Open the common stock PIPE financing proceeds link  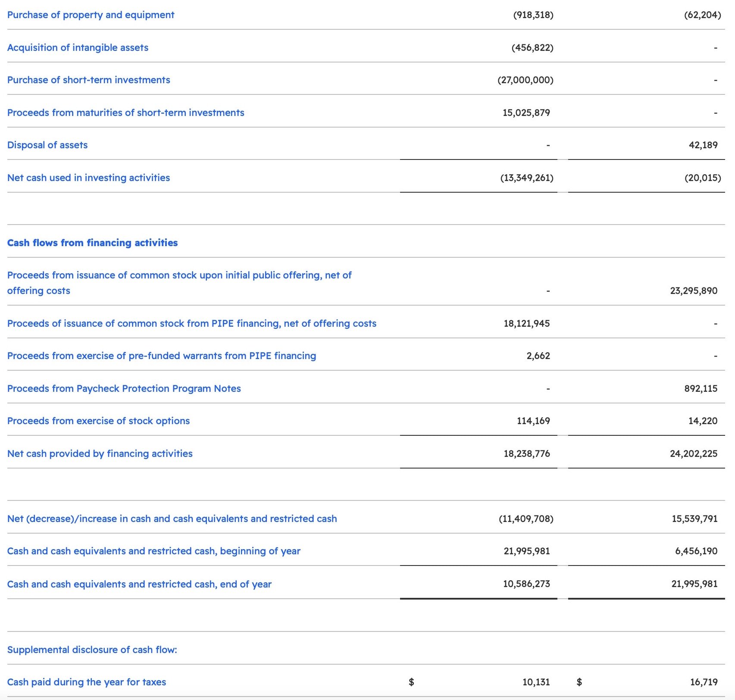191,324
